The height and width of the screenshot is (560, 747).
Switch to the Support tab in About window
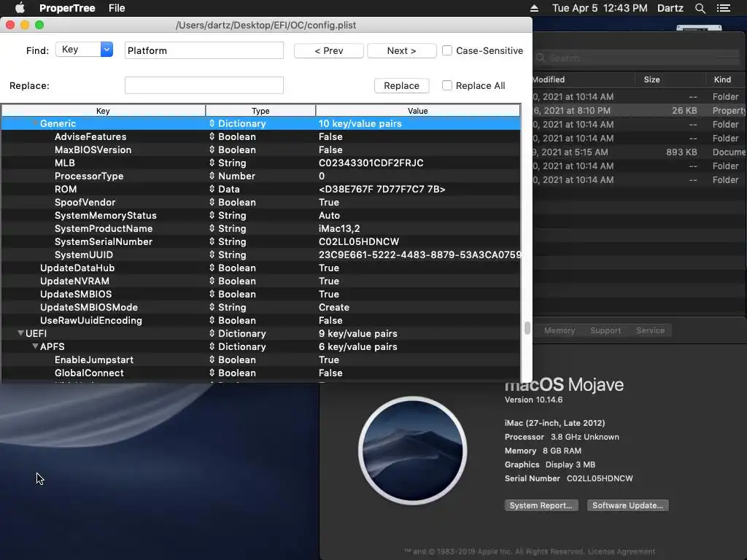605,330
